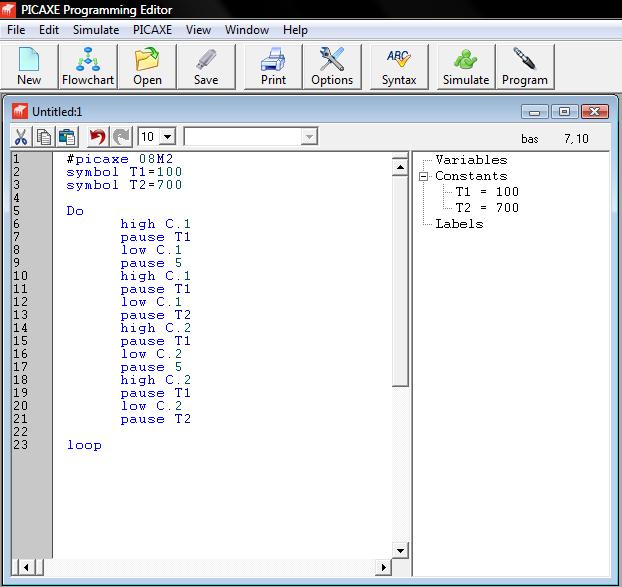The height and width of the screenshot is (587, 622).
Task: Save the current program
Action: (x=206, y=66)
